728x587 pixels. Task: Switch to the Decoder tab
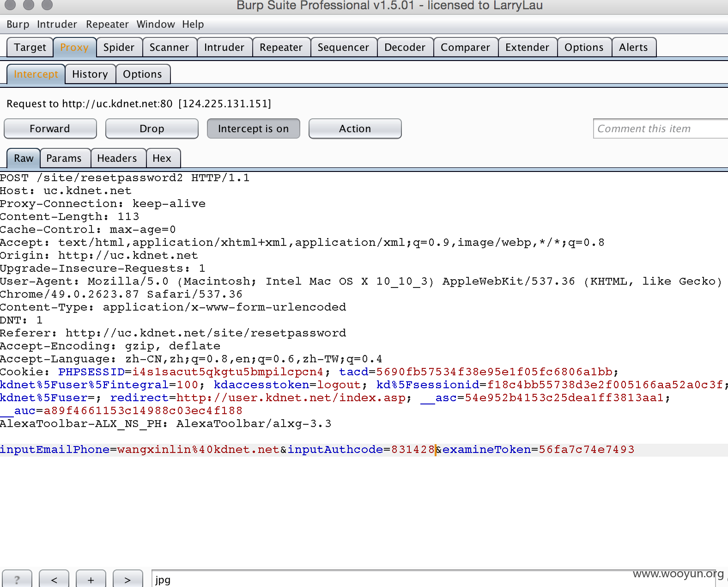(405, 47)
